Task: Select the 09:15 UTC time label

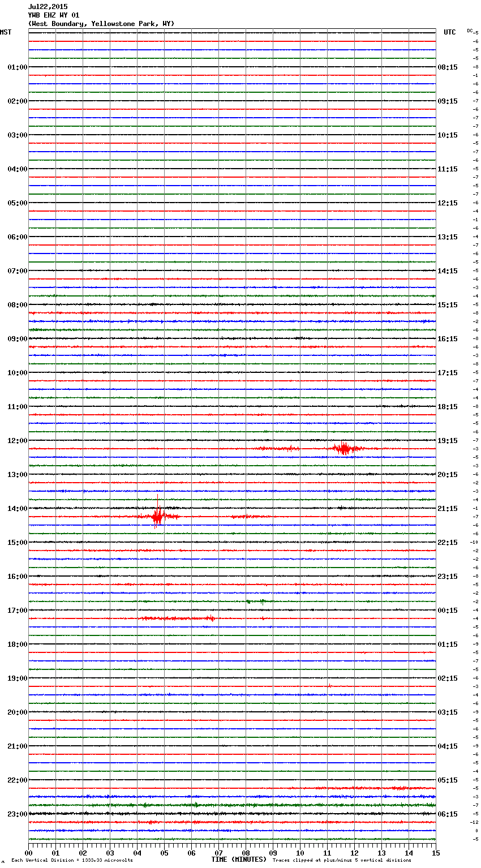Action: pos(448,101)
